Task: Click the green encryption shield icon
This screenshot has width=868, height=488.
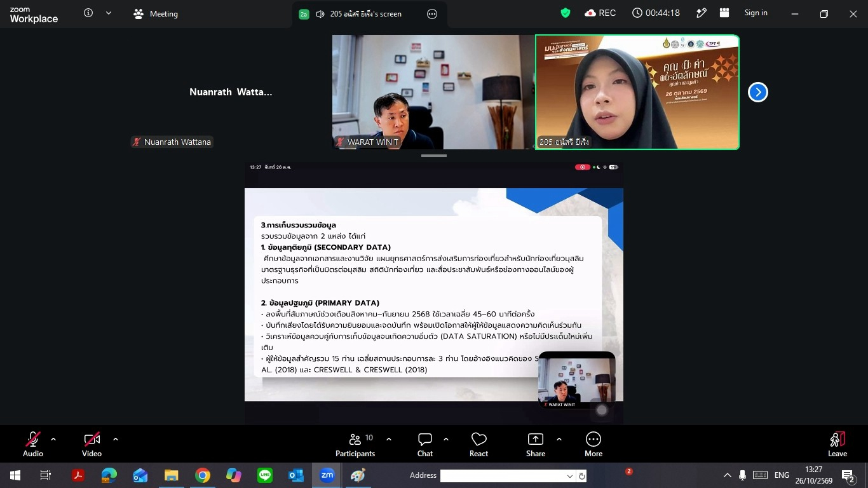Action: click(x=565, y=13)
